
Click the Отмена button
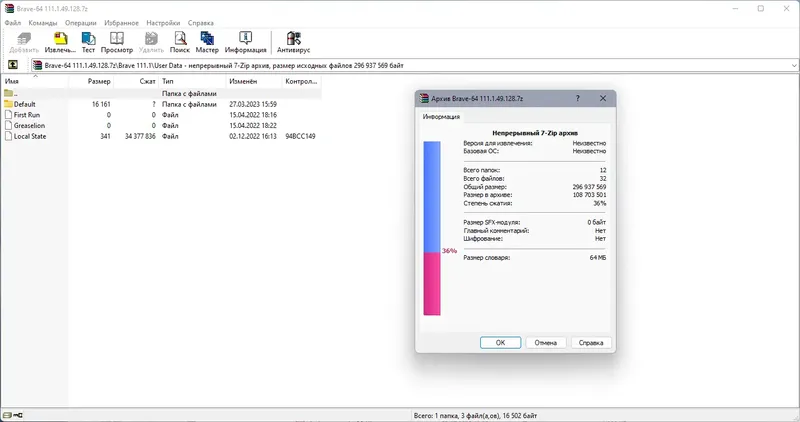click(545, 343)
